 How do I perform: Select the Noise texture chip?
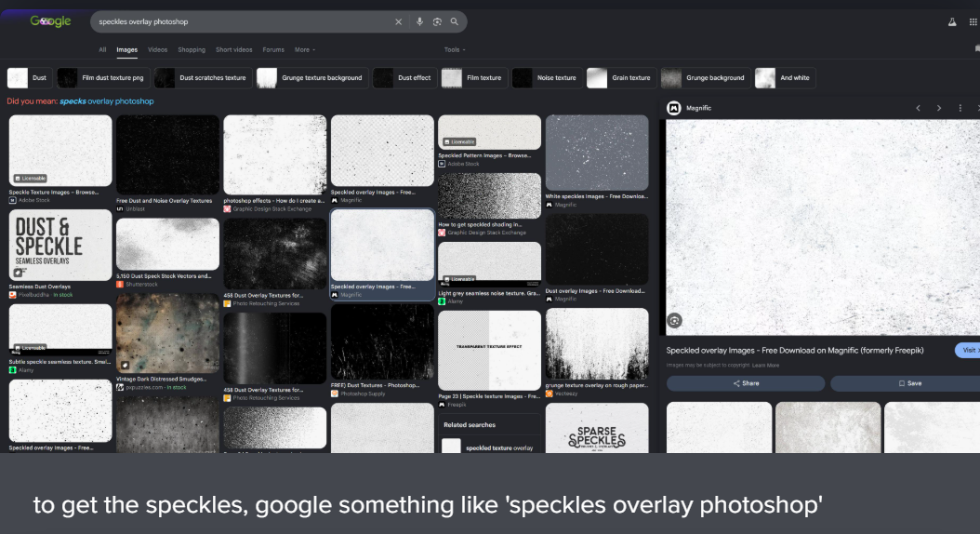click(x=547, y=78)
